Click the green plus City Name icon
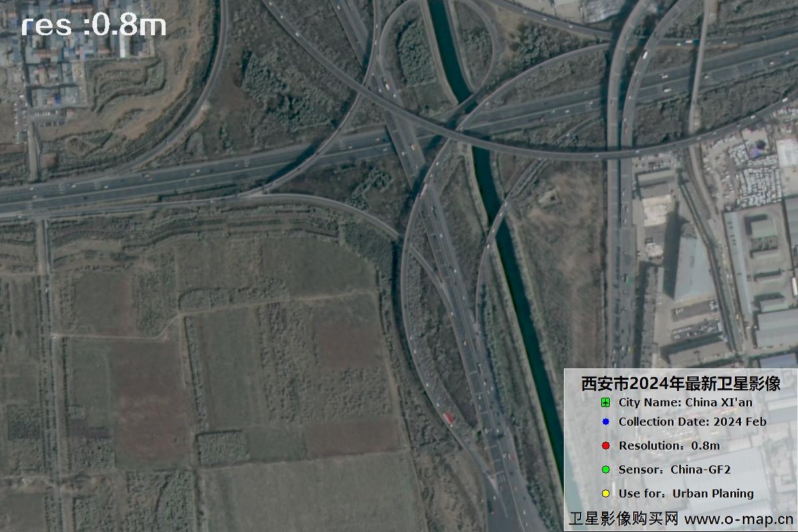 click(605, 403)
